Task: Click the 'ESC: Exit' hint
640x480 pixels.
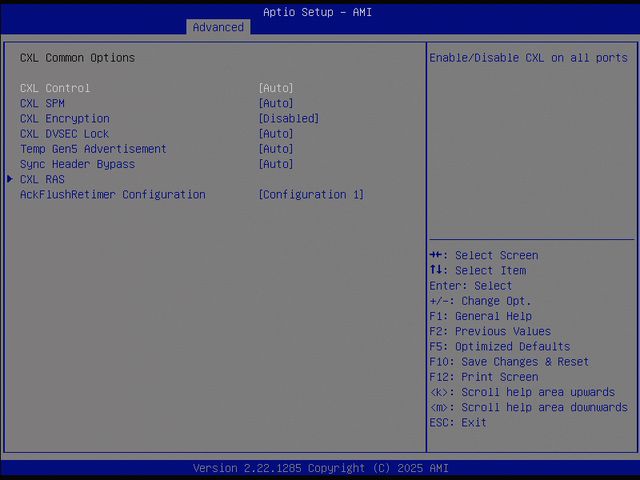Action: coord(458,422)
